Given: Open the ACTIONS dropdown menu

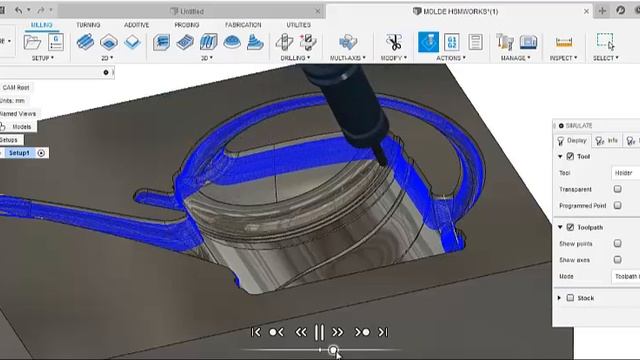Looking at the screenshot, I should click(451, 58).
